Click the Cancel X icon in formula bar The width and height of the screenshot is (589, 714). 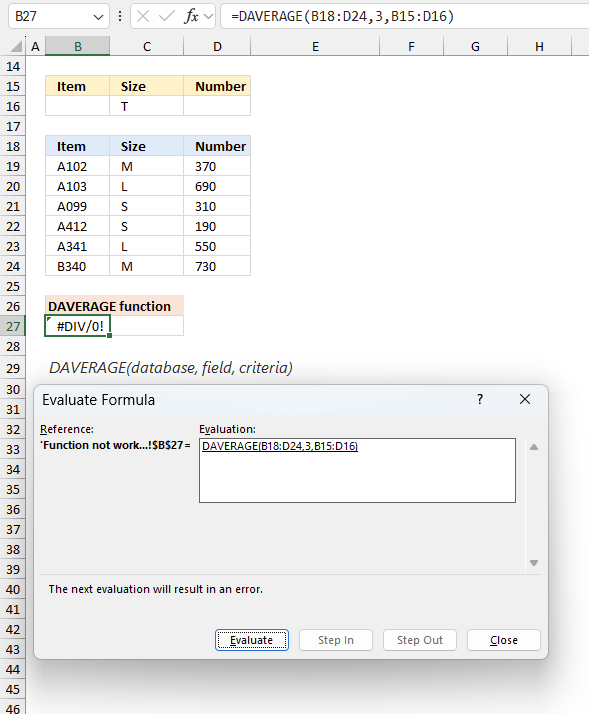point(143,16)
